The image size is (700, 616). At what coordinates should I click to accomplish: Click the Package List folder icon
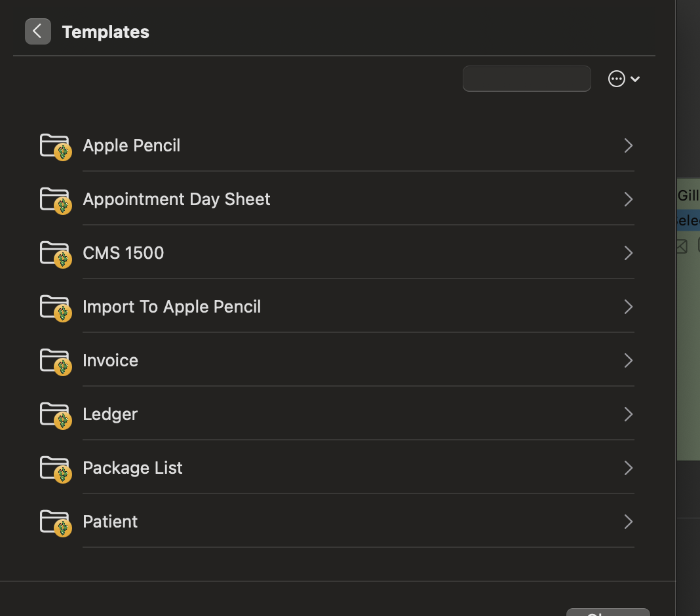coord(56,469)
